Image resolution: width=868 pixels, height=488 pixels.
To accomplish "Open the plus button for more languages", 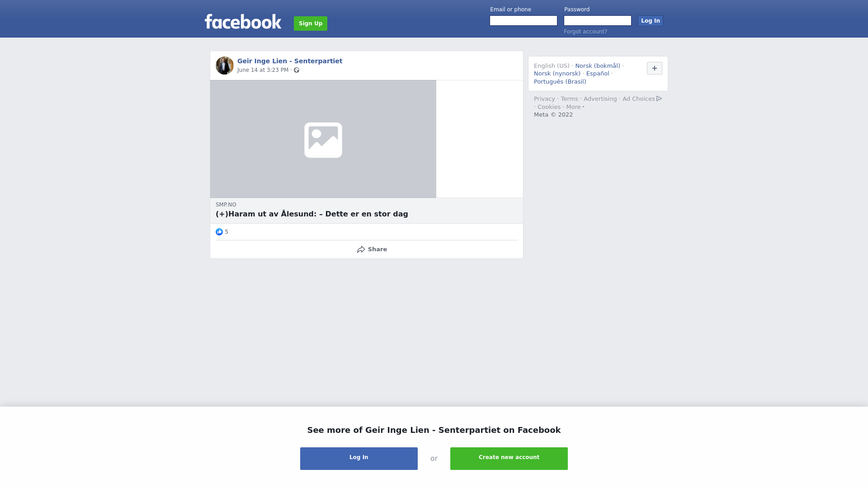I will 655,68.
